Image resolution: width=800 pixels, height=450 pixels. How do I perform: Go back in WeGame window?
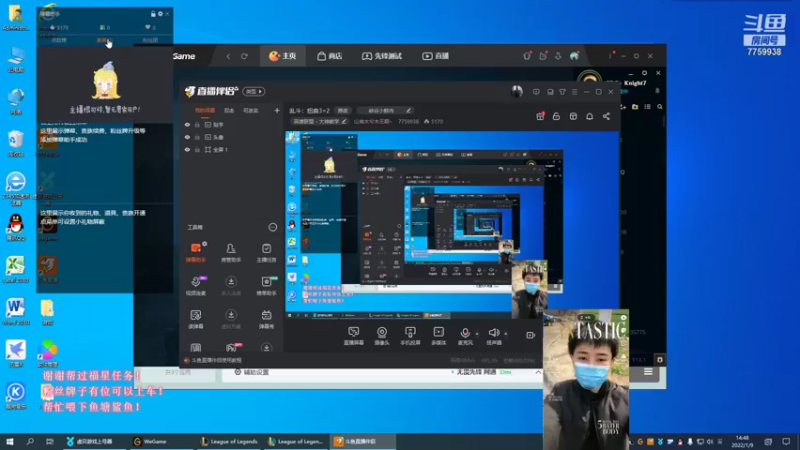tap(228, 56)
